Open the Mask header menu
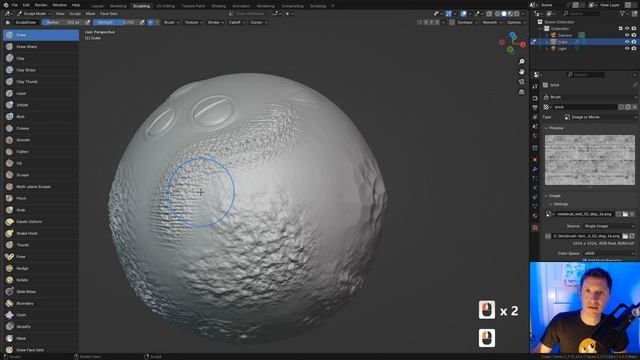 point(90,13)
